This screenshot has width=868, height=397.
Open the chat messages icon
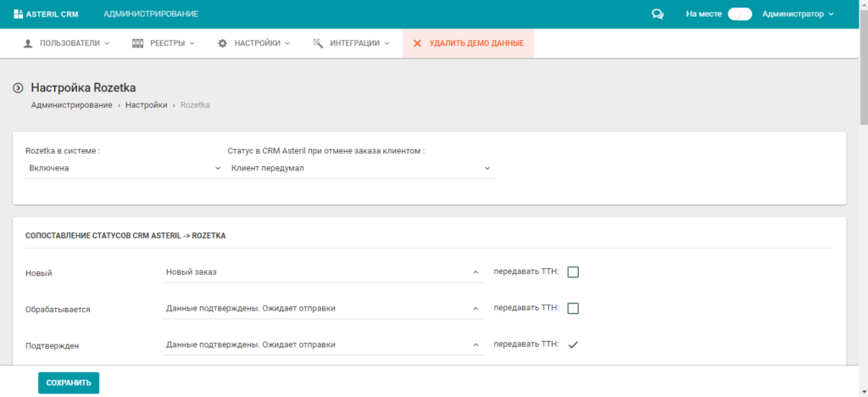(657, 14)
